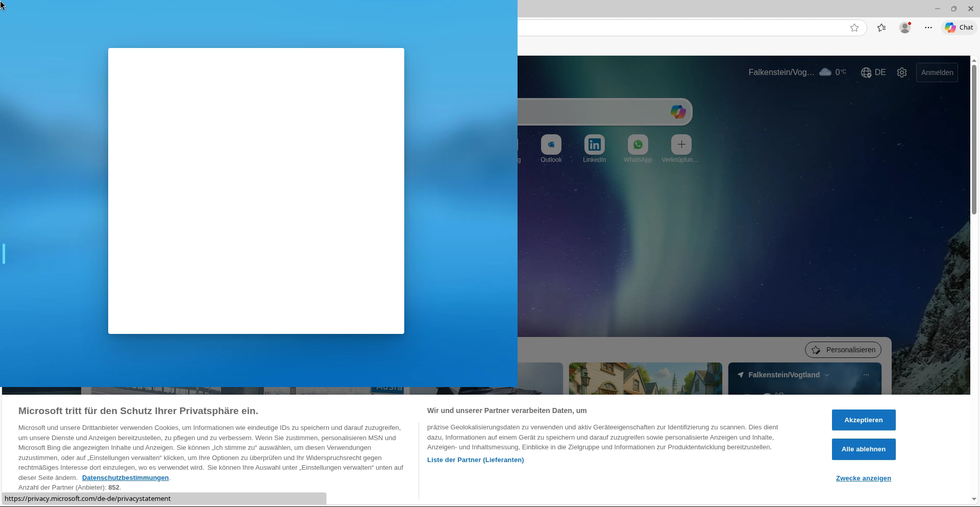Image resolution: width=980 pixels, height=507 pixels.
Task: Click the Akzeptieren button
Action: click(x=863, y=420)
